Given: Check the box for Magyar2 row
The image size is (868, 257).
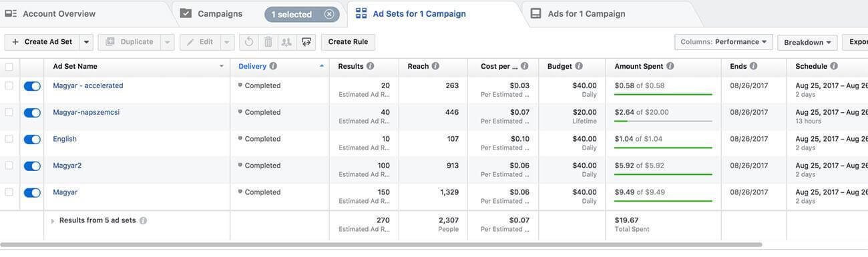Looking at the screenshot, I should (9, 166).
